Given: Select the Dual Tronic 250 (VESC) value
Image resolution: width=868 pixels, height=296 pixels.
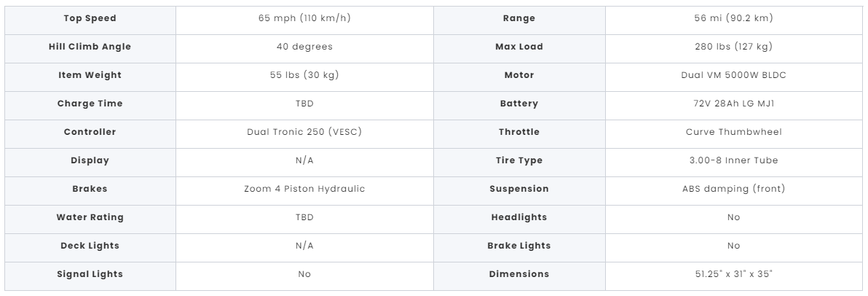Looking at the screenshot, I should (x=304, y=132).
